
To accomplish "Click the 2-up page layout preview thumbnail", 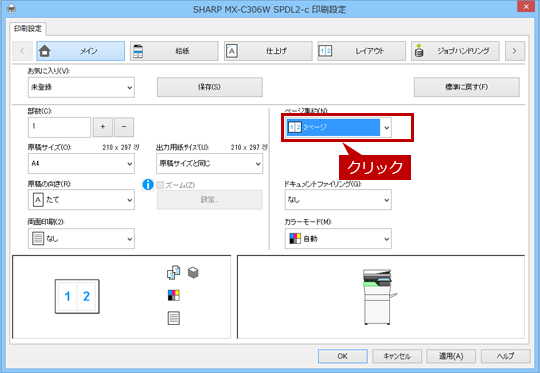I will point(77,297).
